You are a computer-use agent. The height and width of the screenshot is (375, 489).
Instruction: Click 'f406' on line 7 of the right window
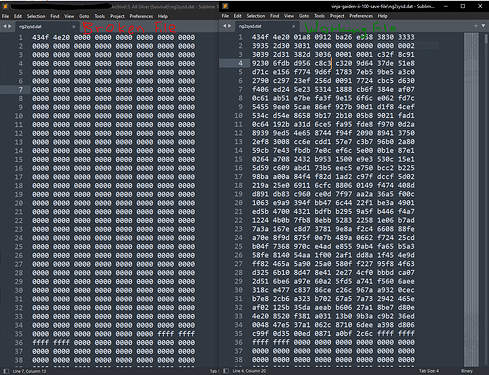pyautogui.click(x=260, y=89)
